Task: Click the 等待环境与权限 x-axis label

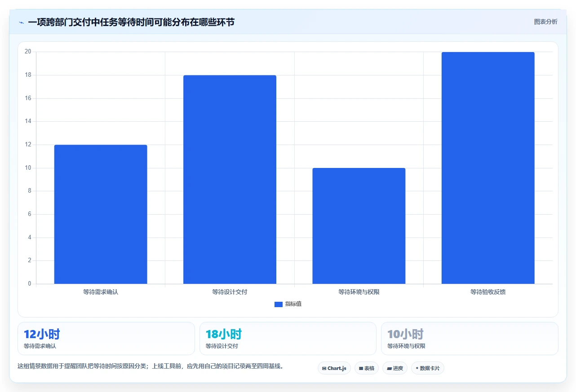Action: (x=359, y=292)
